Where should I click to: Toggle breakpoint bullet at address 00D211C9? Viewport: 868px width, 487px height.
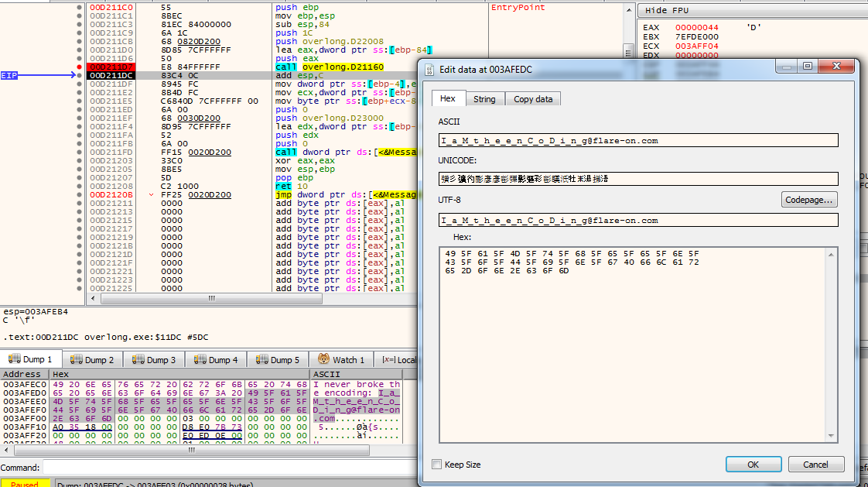click(x=79, y=33)
